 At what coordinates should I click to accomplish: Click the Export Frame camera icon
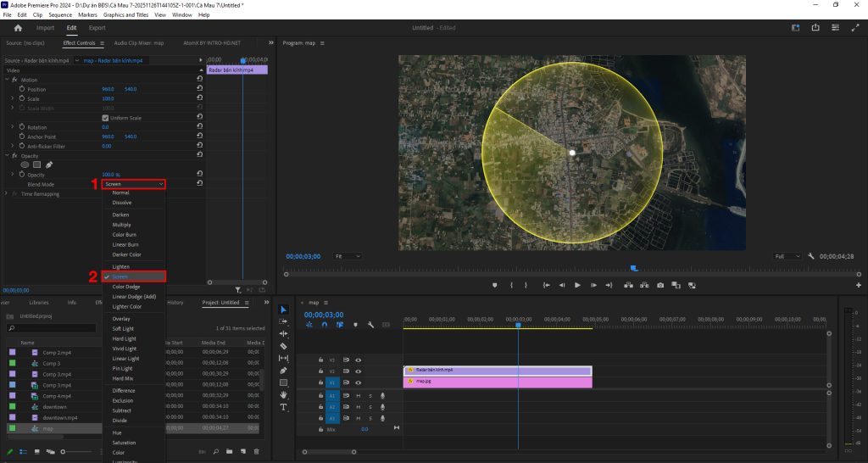pos(660,285)
